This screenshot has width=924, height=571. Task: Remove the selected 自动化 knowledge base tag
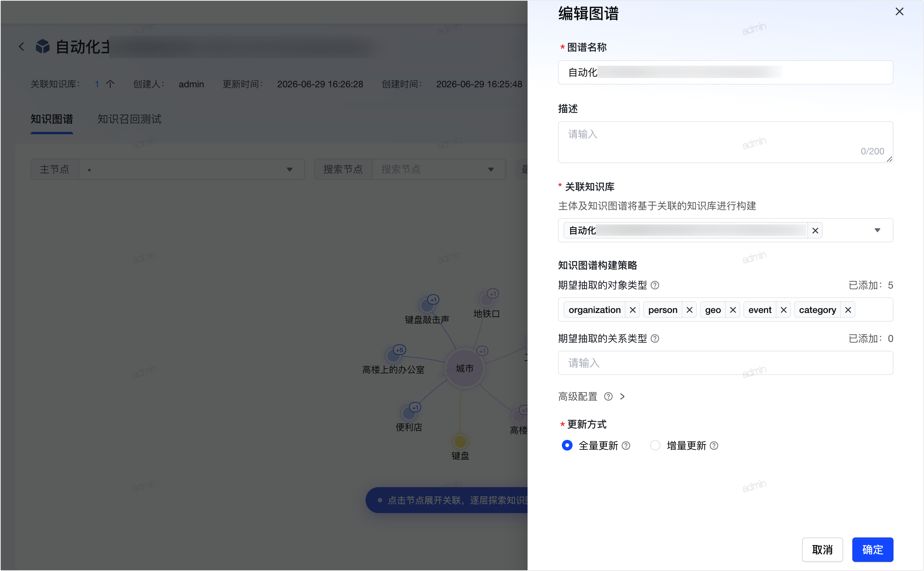pos(815,231)
